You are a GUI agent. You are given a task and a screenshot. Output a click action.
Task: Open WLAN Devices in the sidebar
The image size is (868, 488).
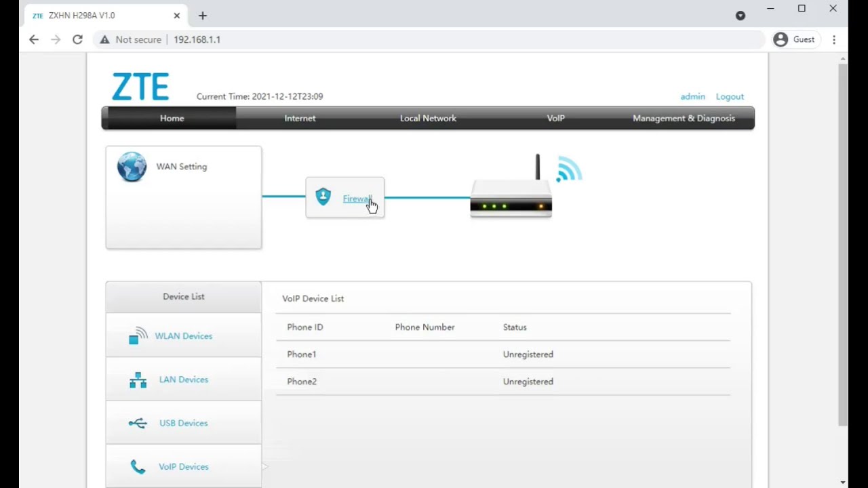183,335
